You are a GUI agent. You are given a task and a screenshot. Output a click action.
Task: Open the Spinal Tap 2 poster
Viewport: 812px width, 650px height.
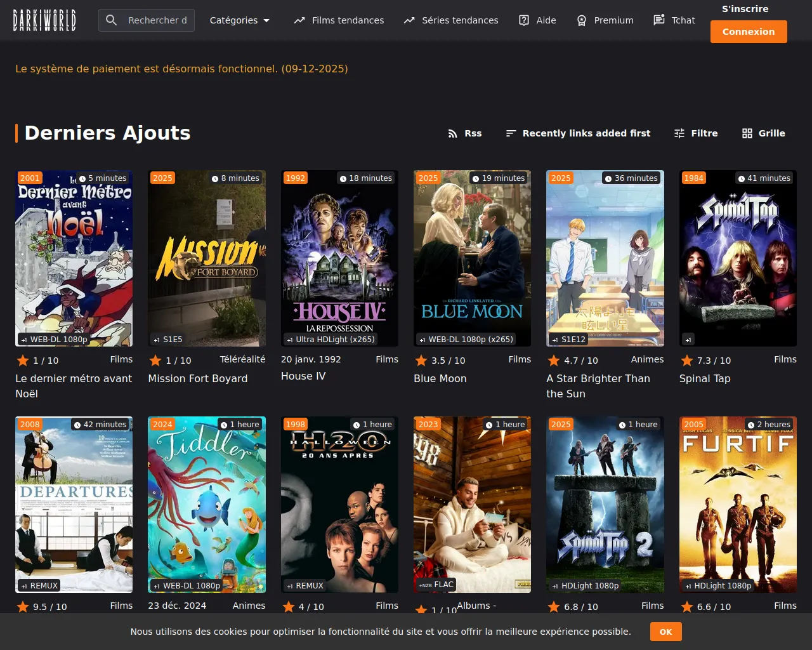point(605,505)
